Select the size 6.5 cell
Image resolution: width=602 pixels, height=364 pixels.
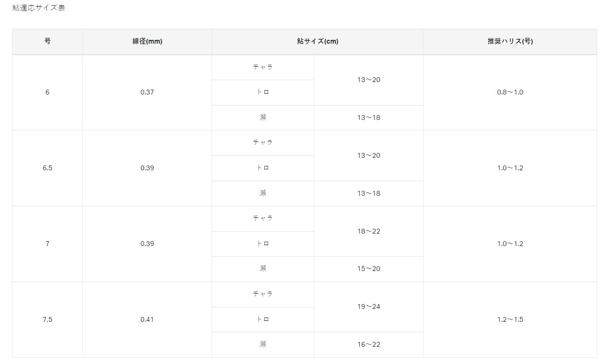[x=47, y=168]
